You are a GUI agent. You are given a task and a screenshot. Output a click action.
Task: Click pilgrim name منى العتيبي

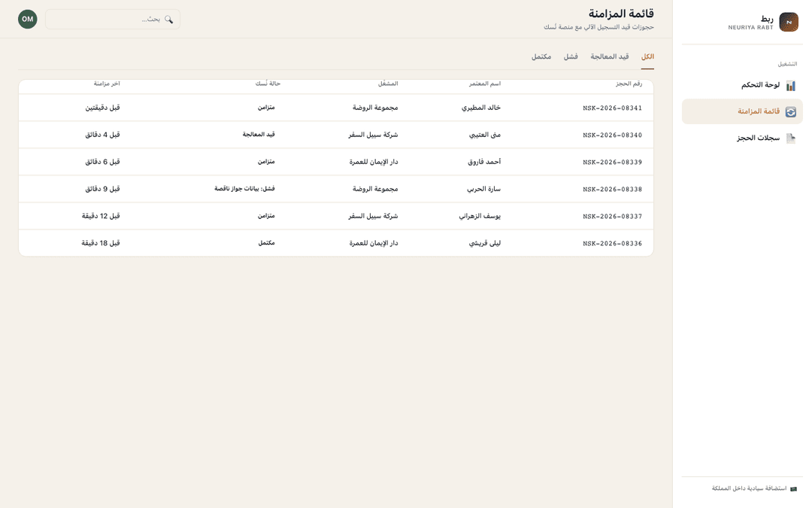(x=485, y=135)
